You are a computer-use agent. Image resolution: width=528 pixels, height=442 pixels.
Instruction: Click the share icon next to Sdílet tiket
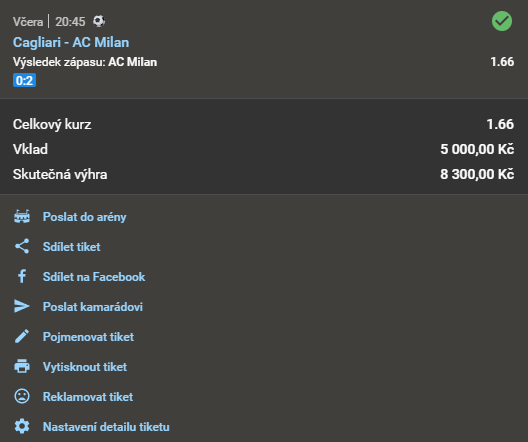coord(22,246)
